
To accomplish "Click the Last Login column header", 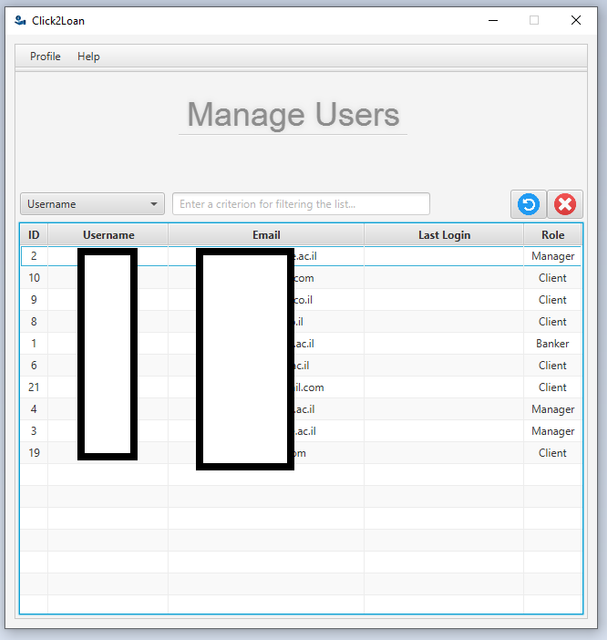I will coord(444,235).
